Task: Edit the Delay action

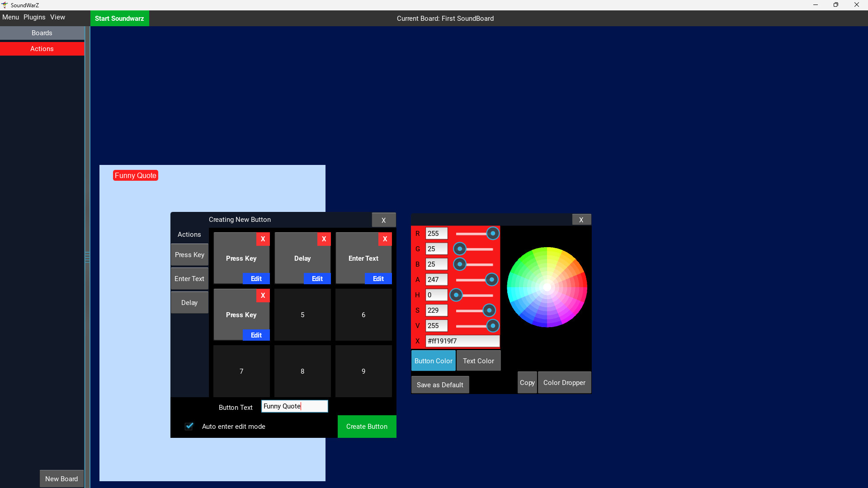Action: point(316,278)
